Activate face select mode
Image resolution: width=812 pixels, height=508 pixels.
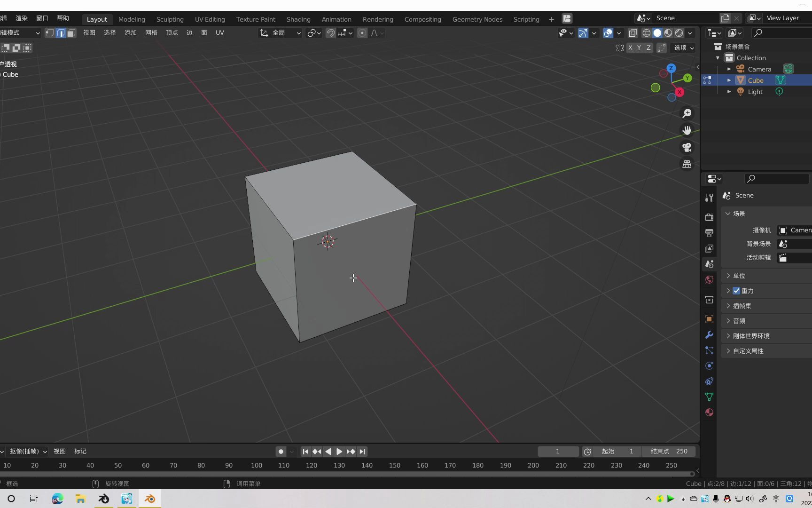pos(71,33)
